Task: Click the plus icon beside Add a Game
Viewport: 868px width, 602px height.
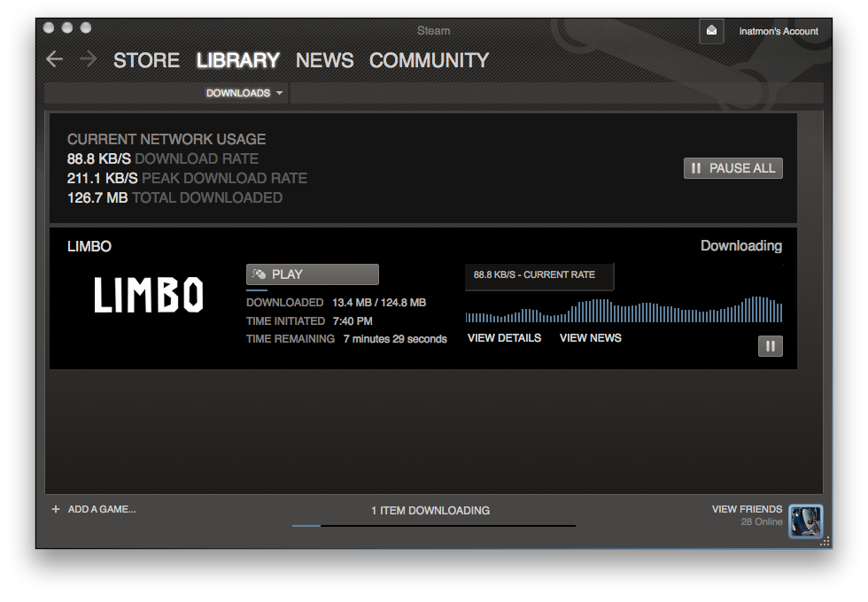Action: tap(55, 509)
